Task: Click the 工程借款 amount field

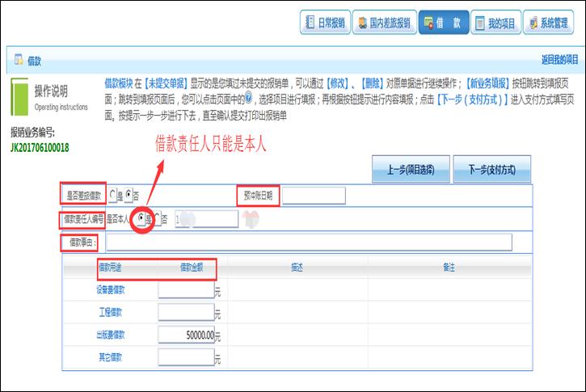Action: [186, 313]
